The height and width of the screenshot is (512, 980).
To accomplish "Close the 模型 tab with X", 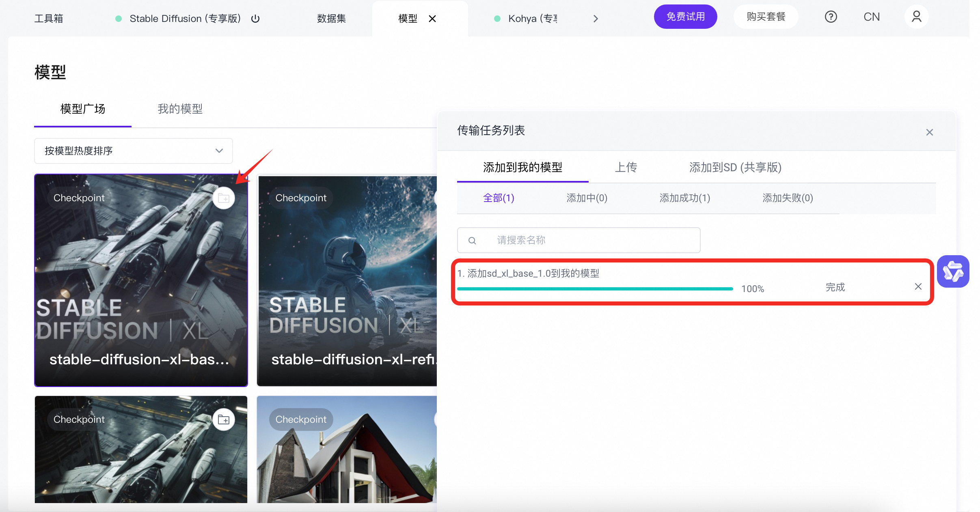I will 432,19.
